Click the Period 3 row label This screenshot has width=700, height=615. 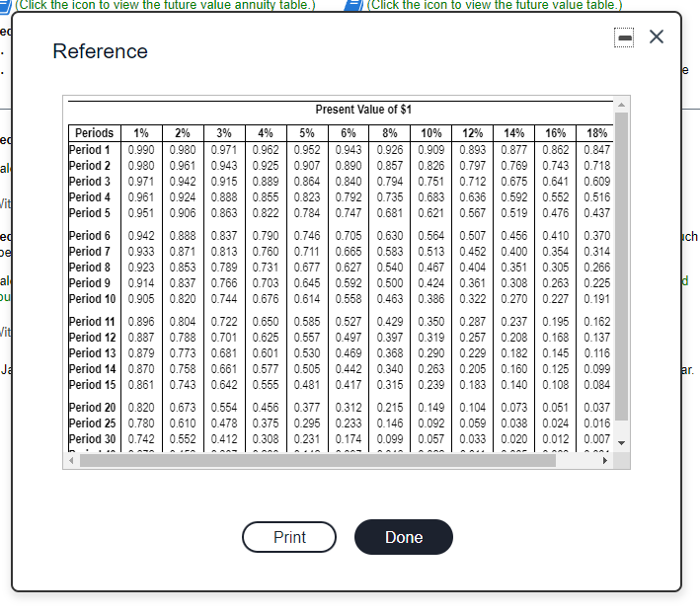[x=90, y=182]
